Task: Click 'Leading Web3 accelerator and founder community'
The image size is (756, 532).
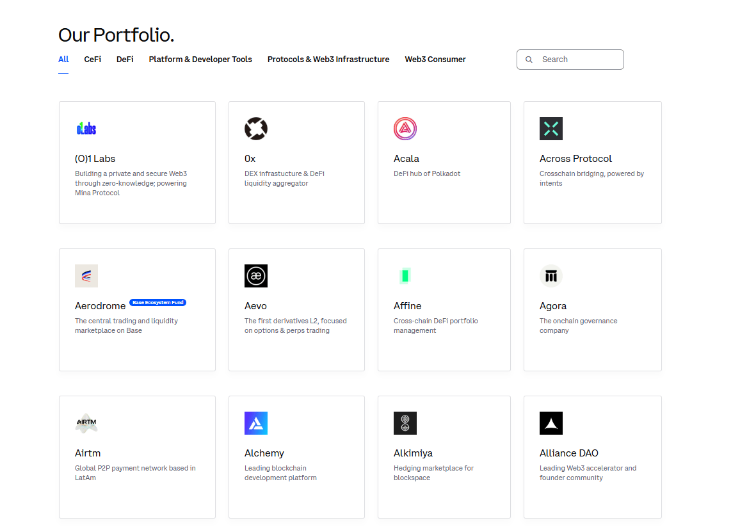Action: point(588,472)
